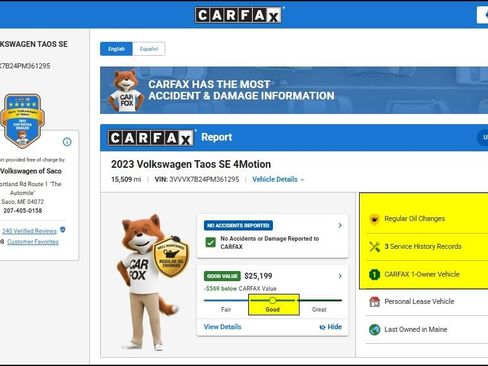Expand the Vehicle Details dropdown
488x366 pixels.
tap(278, 179)
